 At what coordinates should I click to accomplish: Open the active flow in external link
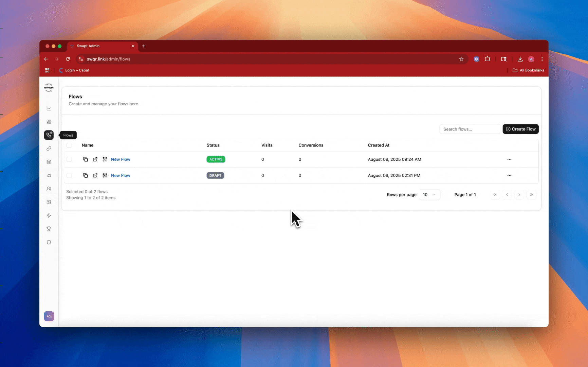[95, 159]
